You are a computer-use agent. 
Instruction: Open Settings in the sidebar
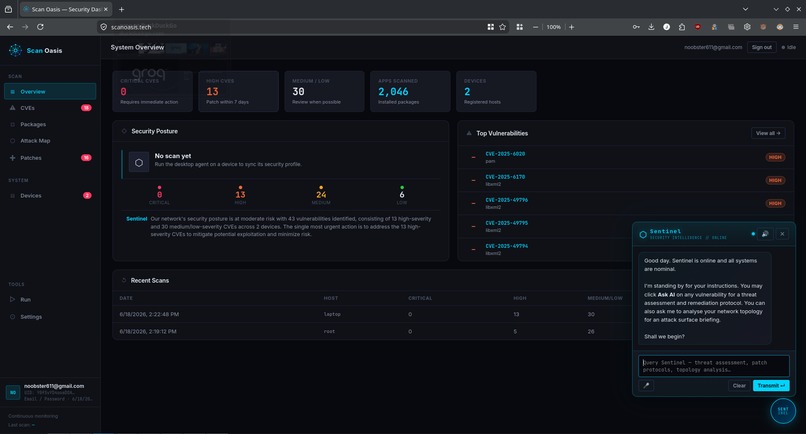50,317
